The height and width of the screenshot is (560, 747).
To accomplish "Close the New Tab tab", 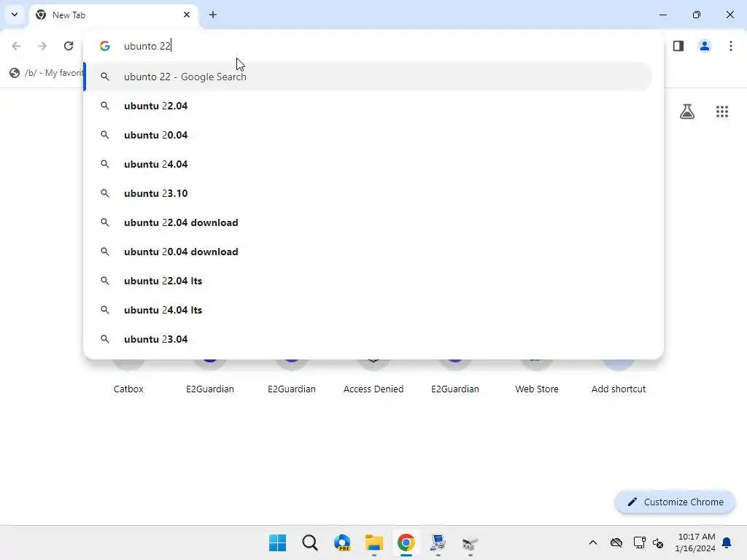I will tap(187, 15).
